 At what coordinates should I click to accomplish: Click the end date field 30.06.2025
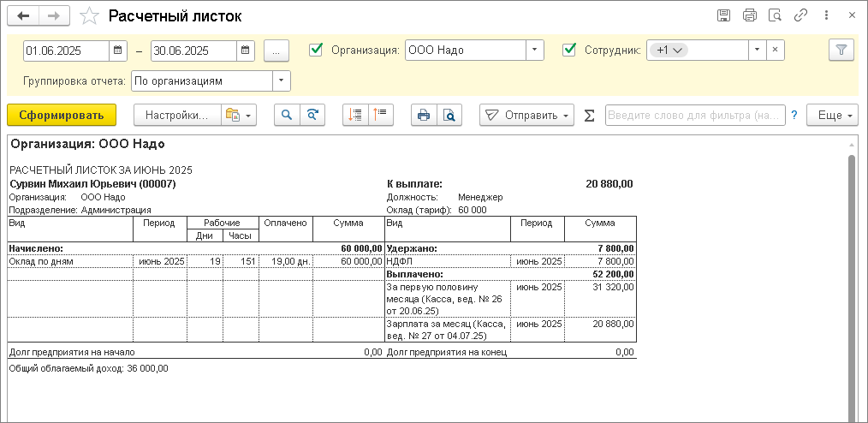coord(193,51)
